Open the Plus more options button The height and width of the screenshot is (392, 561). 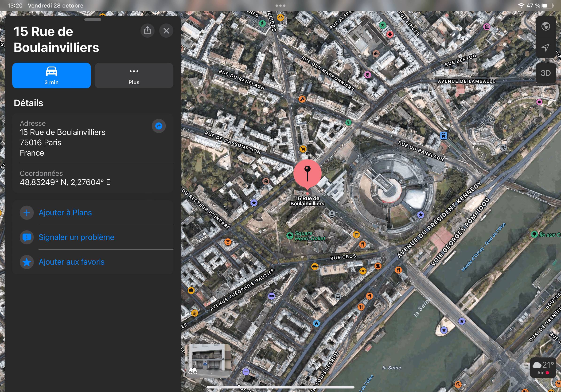134,75
